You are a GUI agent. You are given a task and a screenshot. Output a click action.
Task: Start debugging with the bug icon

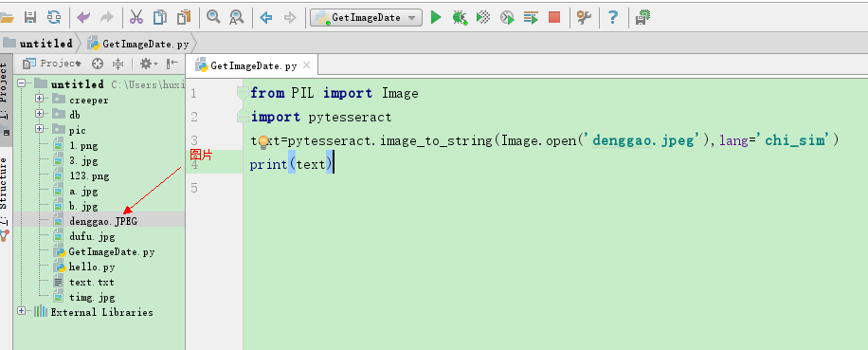point(460,18)
